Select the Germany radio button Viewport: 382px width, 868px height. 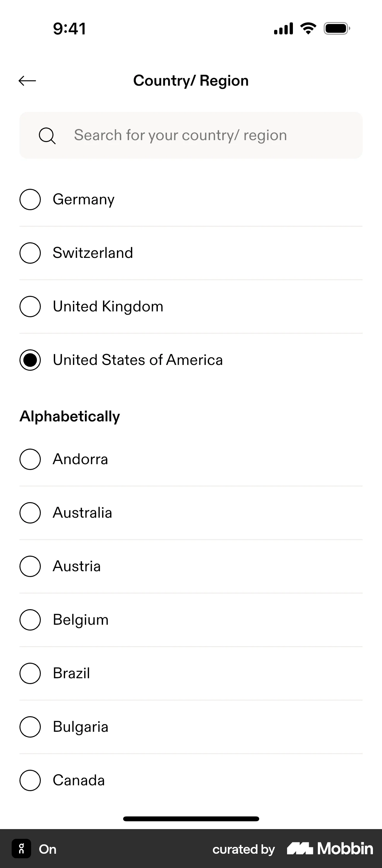coord(30,199)
